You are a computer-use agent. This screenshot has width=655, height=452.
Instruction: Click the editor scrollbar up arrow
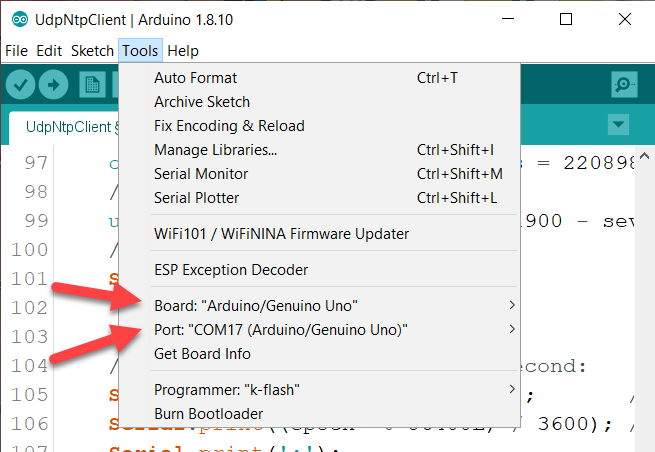click(x=645, y=156)
